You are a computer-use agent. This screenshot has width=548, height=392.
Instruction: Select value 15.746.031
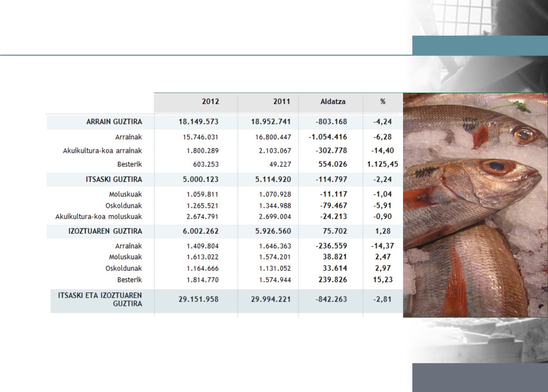(x=201, y=137)
